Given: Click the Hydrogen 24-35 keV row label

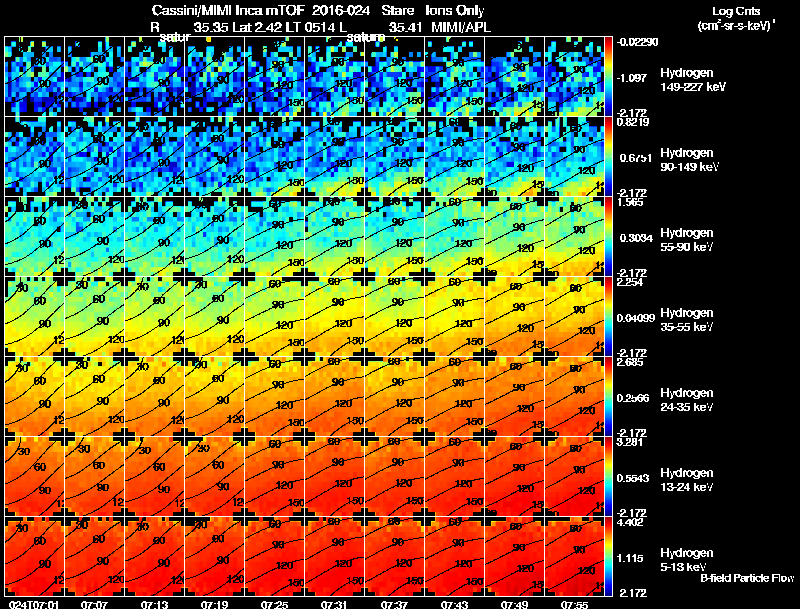Looking at the screenshot, I should (x=687, y=400).
